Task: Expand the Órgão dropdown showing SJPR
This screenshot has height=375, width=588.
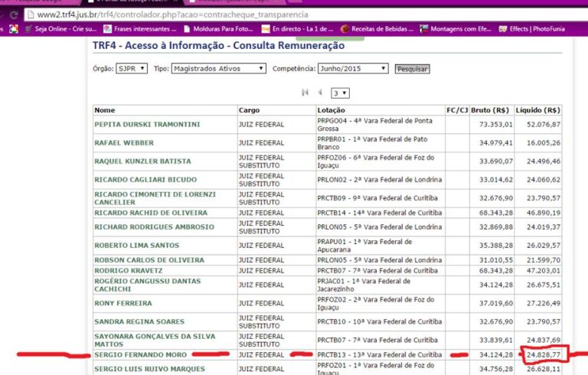Action: click(x=132, y=68)
